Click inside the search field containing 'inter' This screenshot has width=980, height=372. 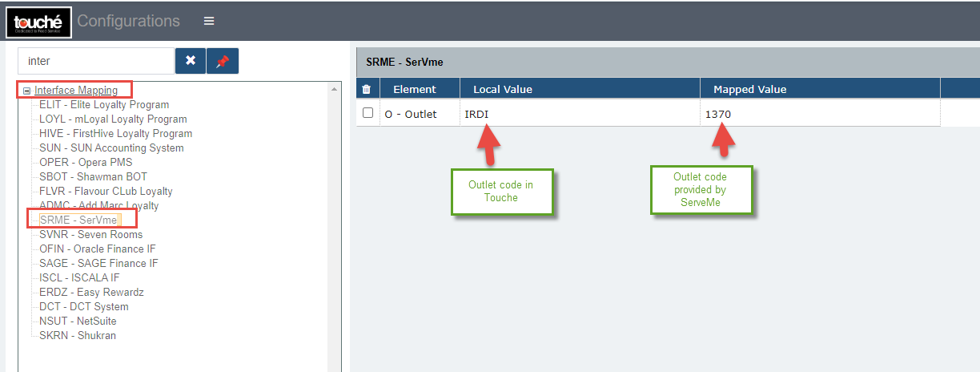(x=96, y=61)
